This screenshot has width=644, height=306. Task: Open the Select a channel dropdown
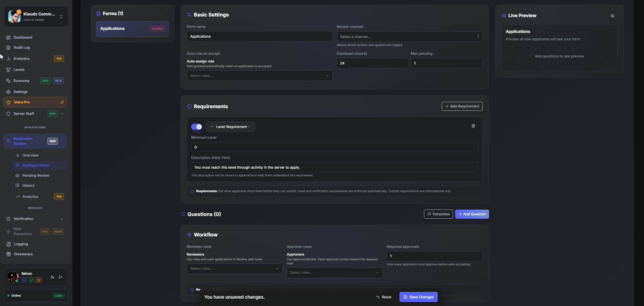[409, 36]
